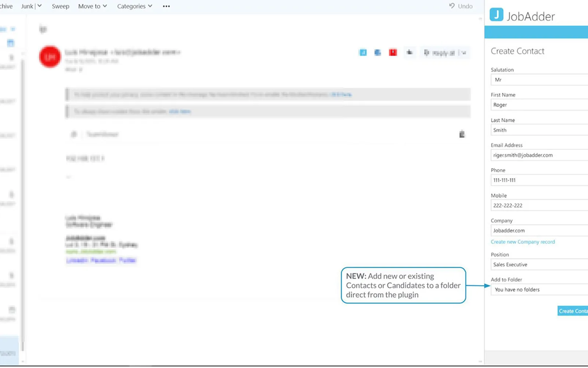Open the three-dot more actions menu

(x=166, y=6)
